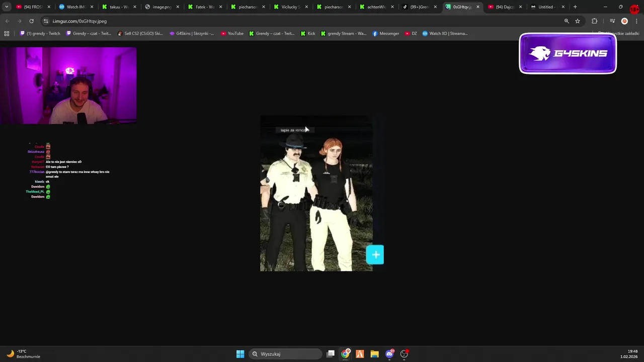Open Task View on the taskbar
644x362 pixels.
tap(331, 354)
